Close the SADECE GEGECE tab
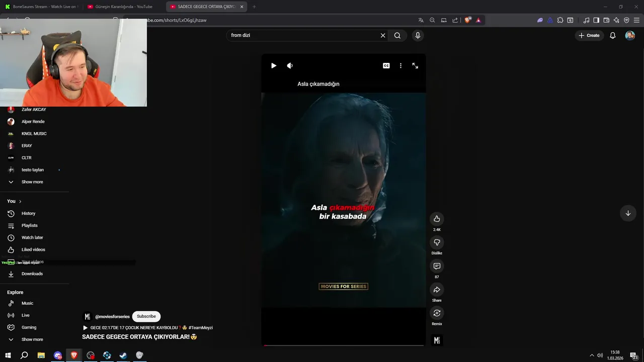Screen dimensions: 644x362 242,7
